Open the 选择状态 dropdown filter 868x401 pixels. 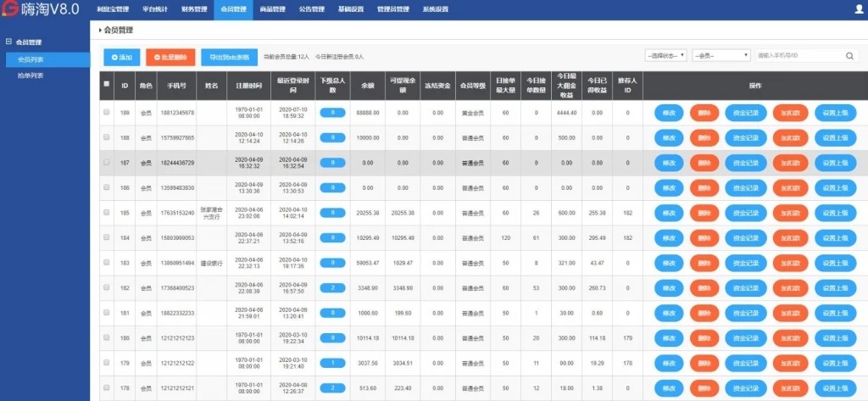pyautogui.click(x=665, y=55)
